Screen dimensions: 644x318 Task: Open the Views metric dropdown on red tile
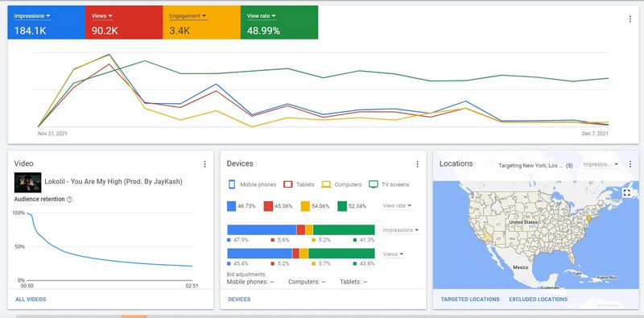click(102, 16)
